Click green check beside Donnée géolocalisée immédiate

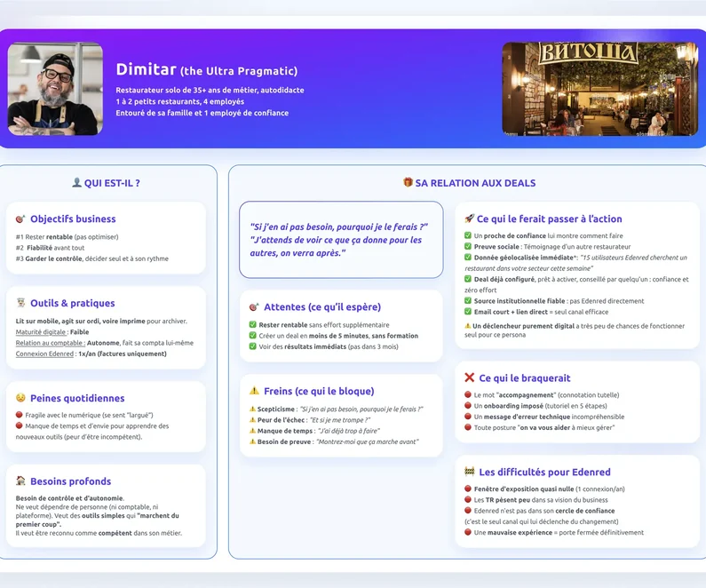pyautogui.click(x=468, y=257)
